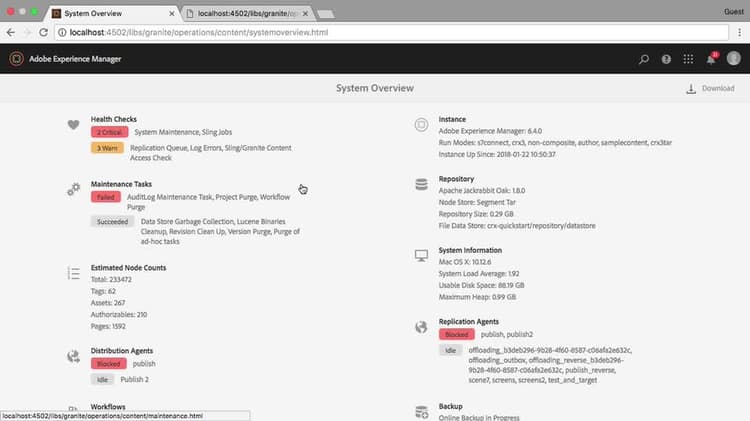Click the 'Pages: 1592' node count
The image size is (750, 421).
108,326
